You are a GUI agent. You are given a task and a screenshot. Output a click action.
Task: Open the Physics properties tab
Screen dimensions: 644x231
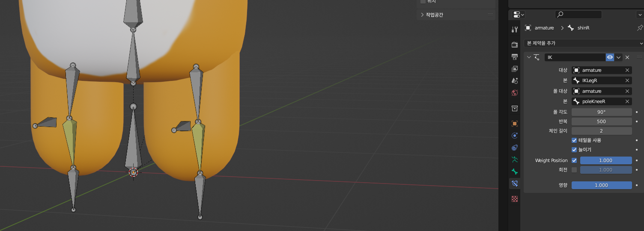(x=515, y=136)
